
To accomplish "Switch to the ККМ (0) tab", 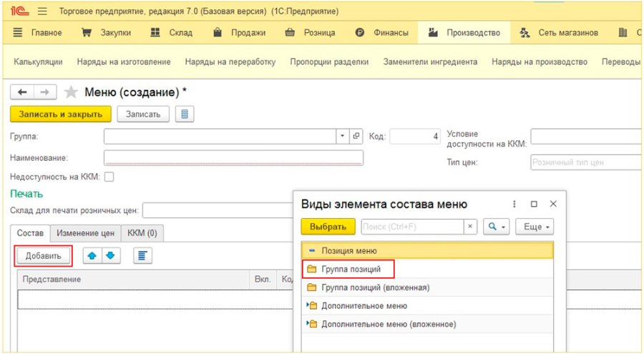I will (x=142, y=233).
